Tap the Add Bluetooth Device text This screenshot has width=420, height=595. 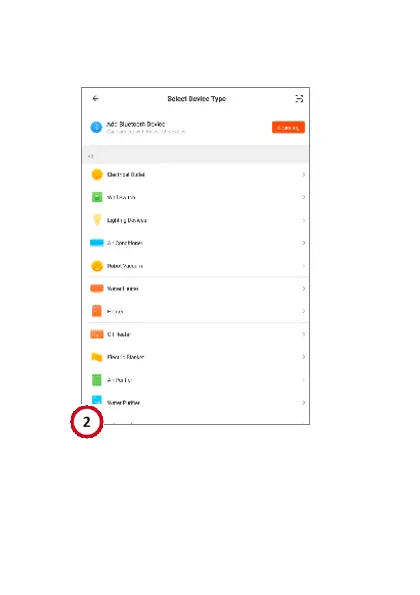136,124
